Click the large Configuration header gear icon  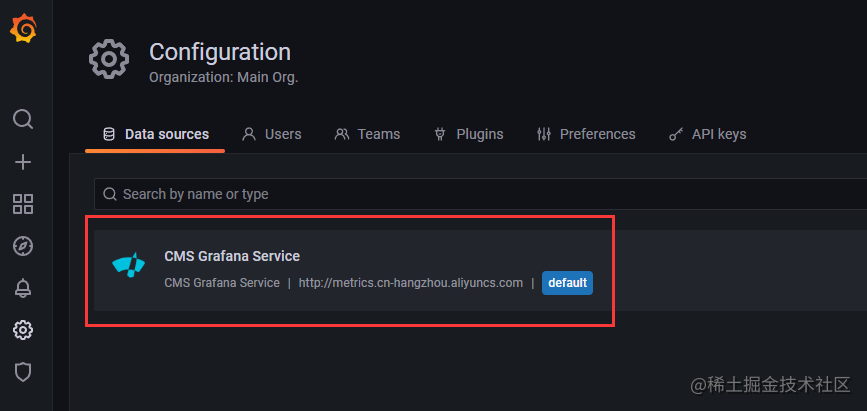[x=109, y=59]
